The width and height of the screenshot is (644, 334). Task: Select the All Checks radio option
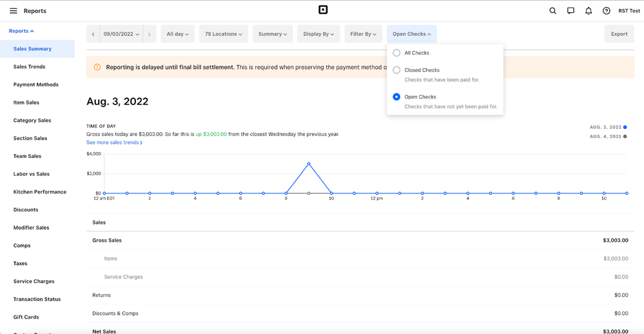pyautogui.click(x=396, y=53)
